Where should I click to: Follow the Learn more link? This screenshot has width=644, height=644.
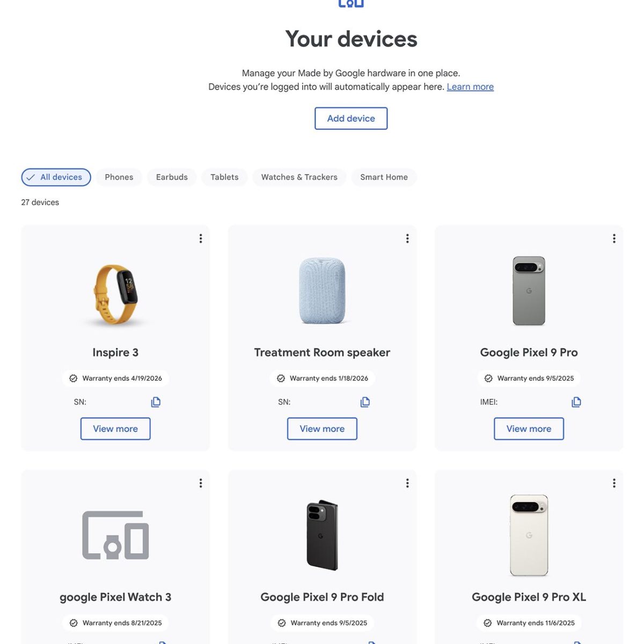point(470,87)
